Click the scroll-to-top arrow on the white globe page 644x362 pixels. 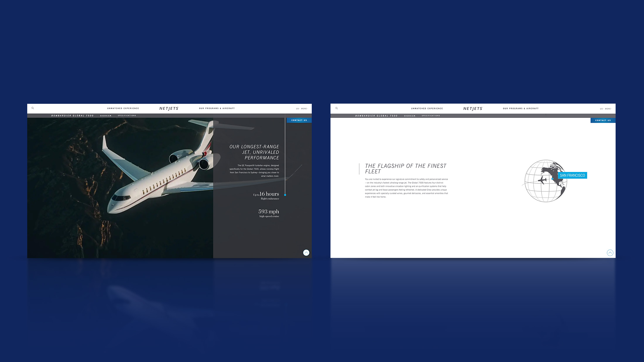[610, 253]
